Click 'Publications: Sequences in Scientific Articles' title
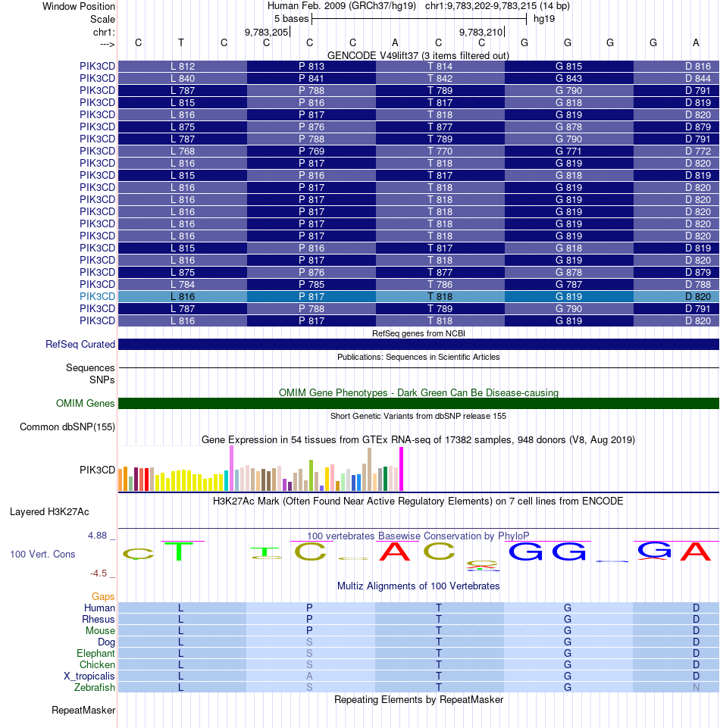Image resolution: width=720 pixels, height=728 pixels. click(418, 357)
